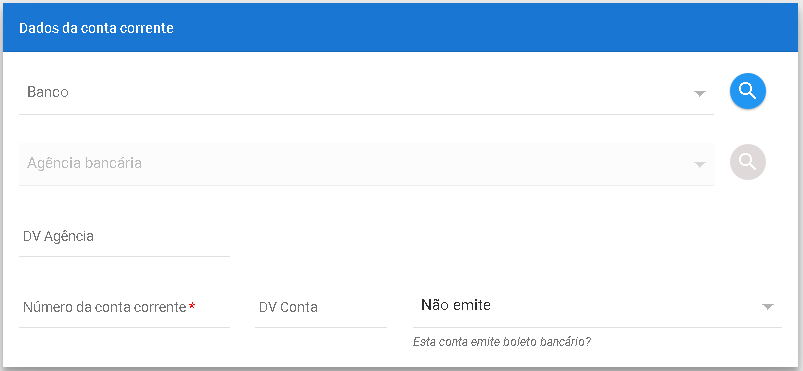Open the boleto dropdown arrow beside Não emite
The width and height of the screenshot is (803, 371).
point(767,307)
